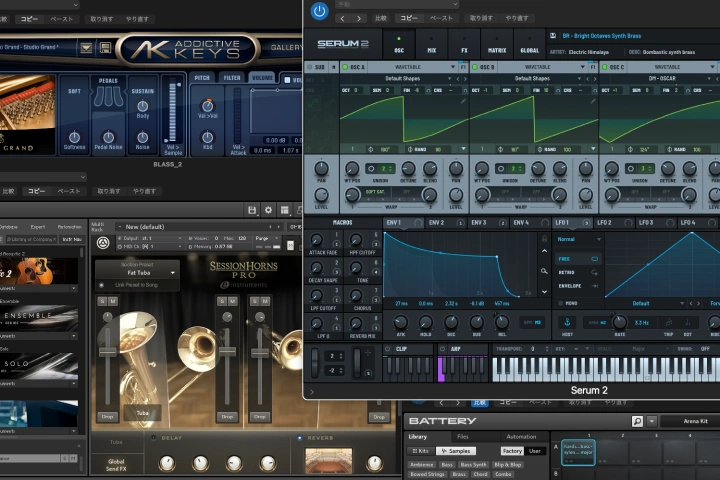This screenshot has height=480, width=720.
Task: Enable the DELAY effect in Session Horns
Action: pos(154,438)
